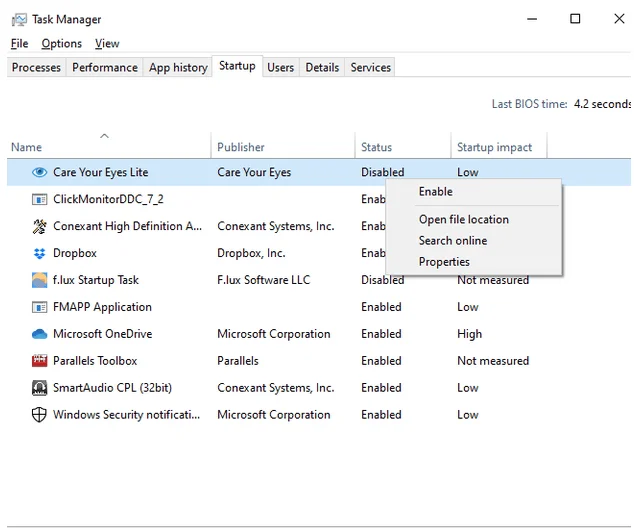Select the FMAPP Application entry
The height and width of the screenshot is (528, 634).
102,307
